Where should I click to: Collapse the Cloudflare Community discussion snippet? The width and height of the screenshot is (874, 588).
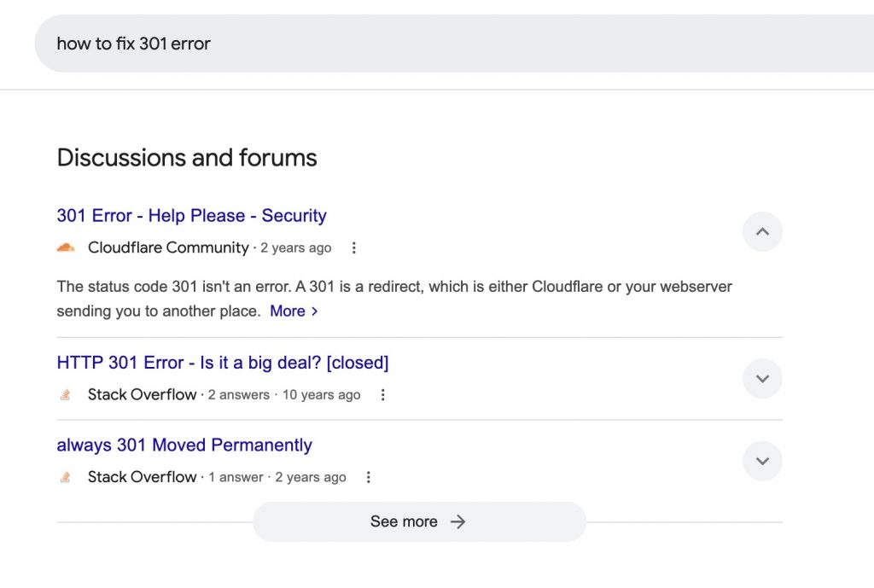[x=762, y=231]
